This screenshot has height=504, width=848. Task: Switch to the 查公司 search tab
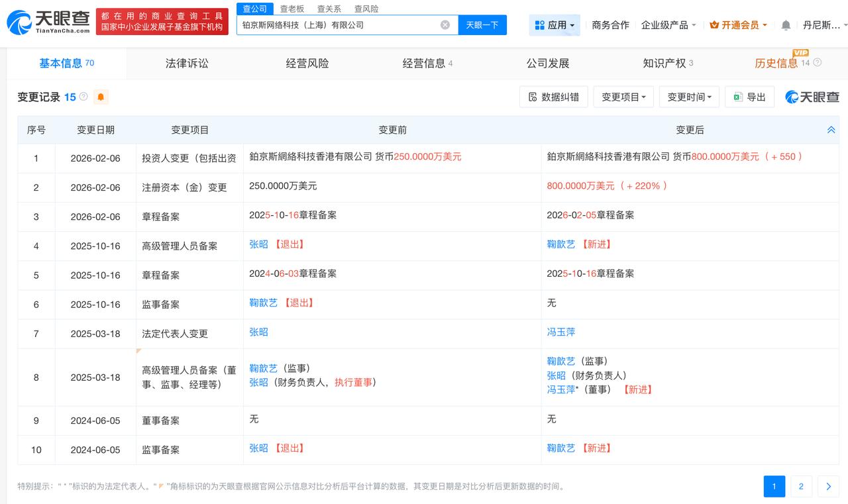pos(254,9)
